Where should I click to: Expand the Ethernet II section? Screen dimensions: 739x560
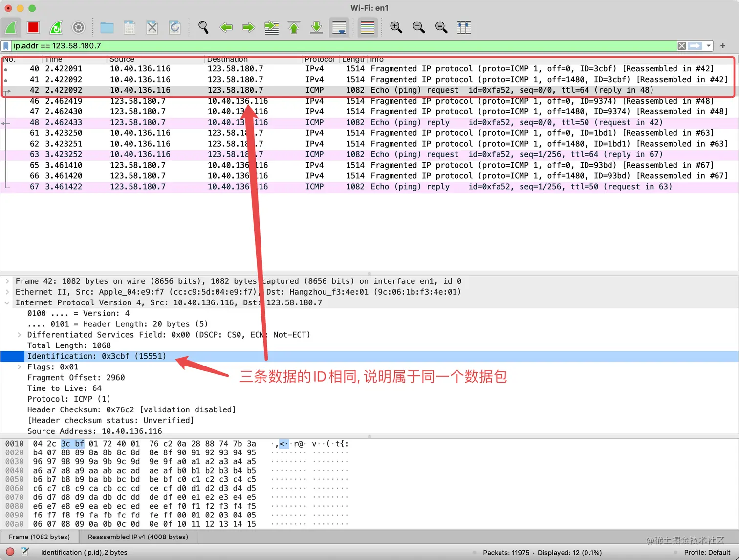7,292
